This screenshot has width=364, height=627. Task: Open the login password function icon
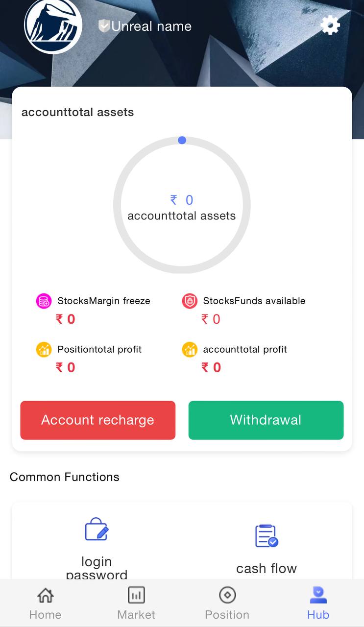click(x=97, y=530)
